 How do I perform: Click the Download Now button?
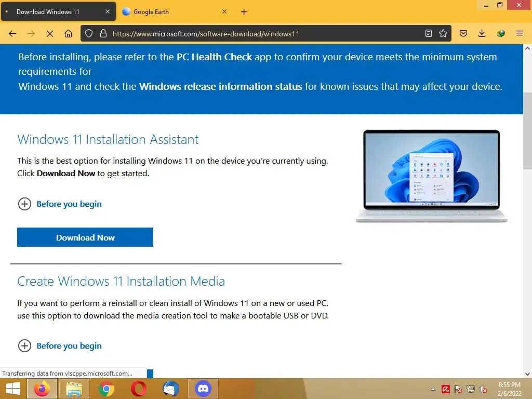85,237
